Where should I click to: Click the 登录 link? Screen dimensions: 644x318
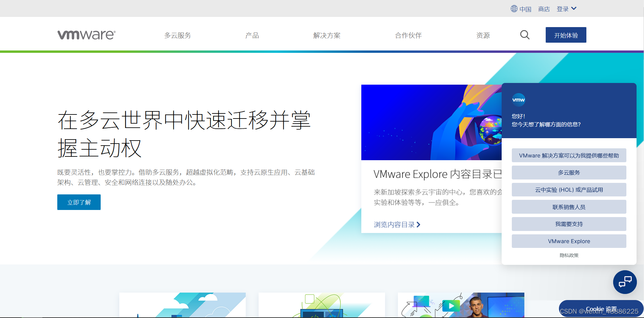(x=563, y=9)
